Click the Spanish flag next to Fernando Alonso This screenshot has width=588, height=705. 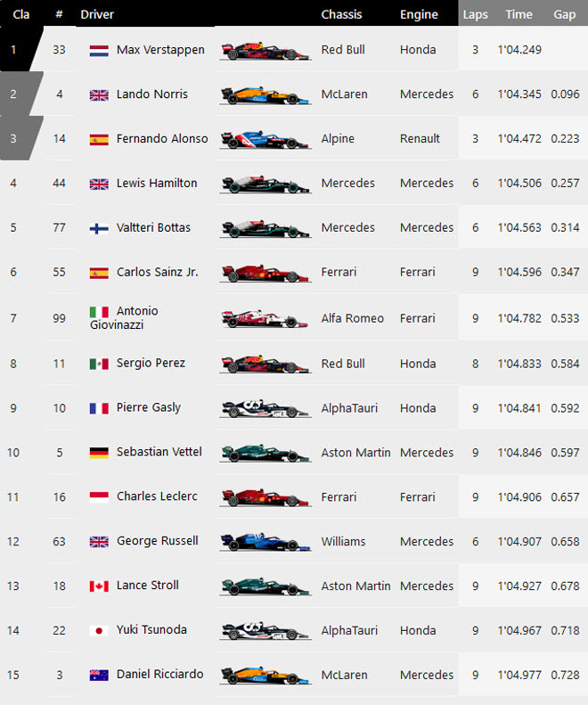point(99,139)
